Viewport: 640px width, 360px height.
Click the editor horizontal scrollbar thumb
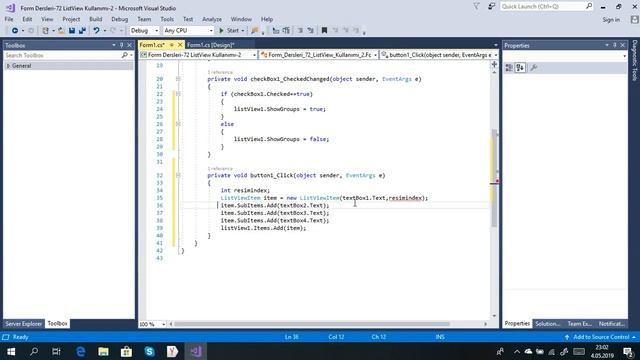click(312, 324)
